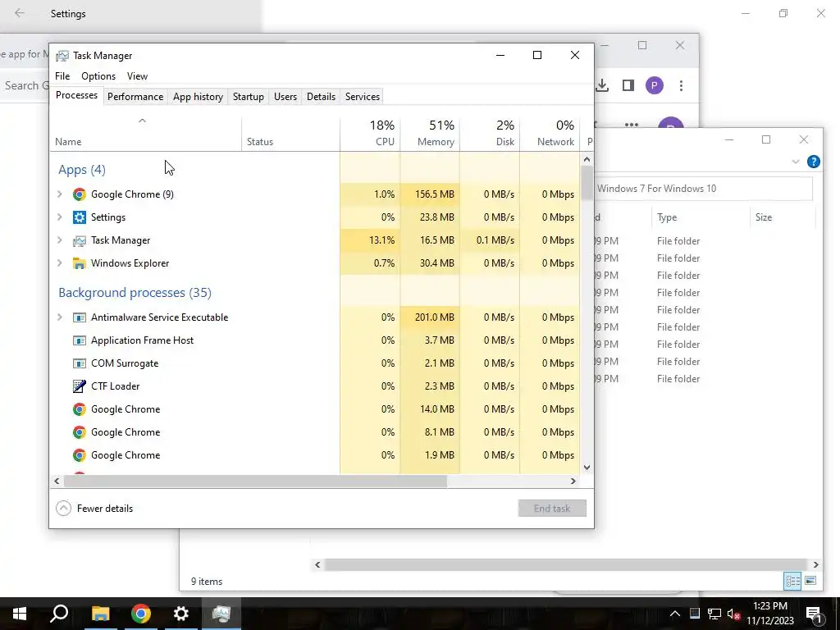Sort processes by Network column
Screen dimensions: 840x630
coord(550,133)
